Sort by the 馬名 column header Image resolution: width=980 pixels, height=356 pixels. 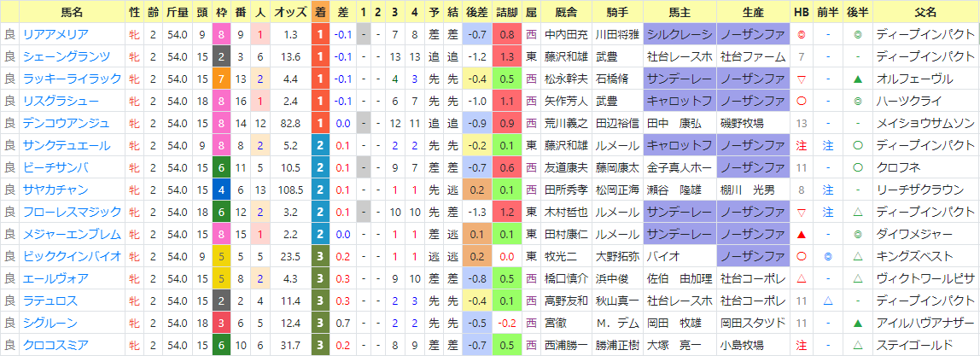(x=72, y=12)
